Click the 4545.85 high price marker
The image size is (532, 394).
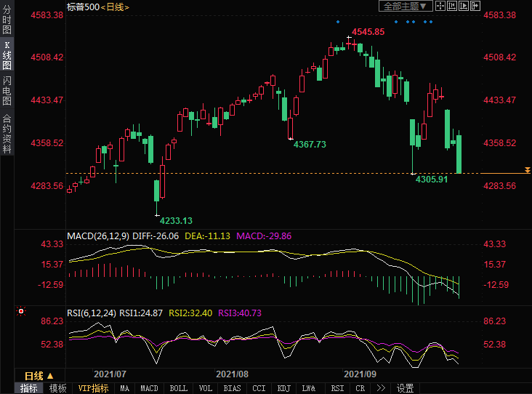point(368,32)
